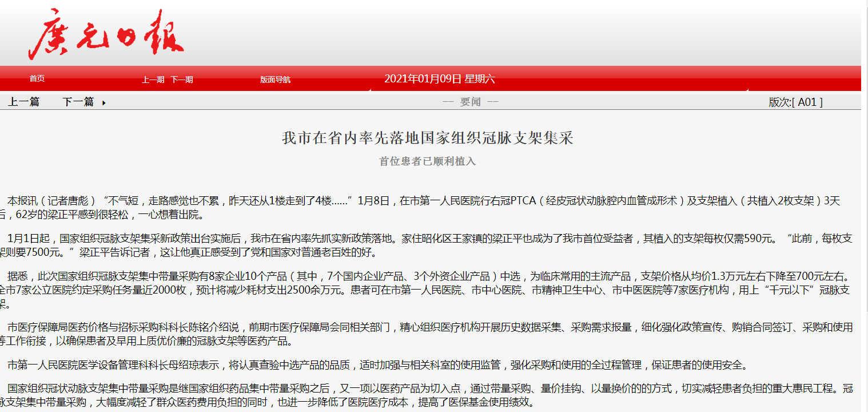The width and height of the screenshot is (868, 412).
Task: Click the subtitle 首位患者已顺利植入
Action: (427, 161)
